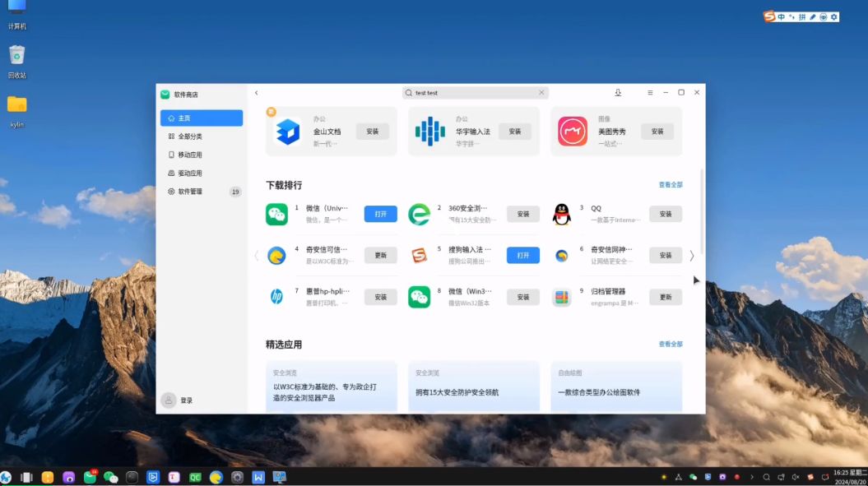
Task: Clear the search box with X icon
Action: point(541,93)
